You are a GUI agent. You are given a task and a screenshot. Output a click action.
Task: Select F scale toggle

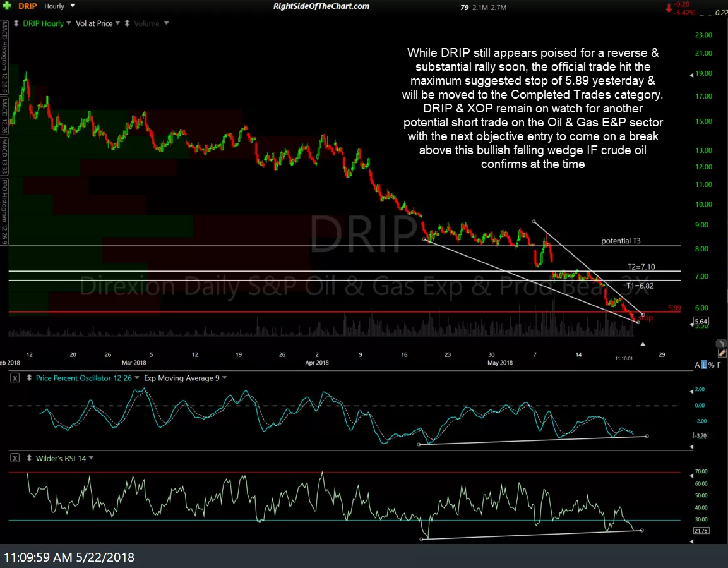(x=719, y=365)
